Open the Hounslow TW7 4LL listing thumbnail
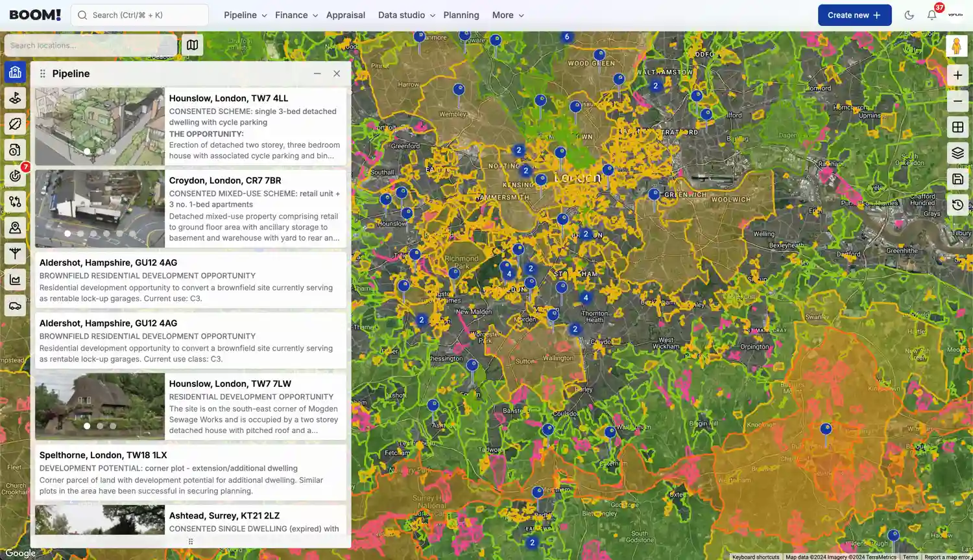Image resolution: width=973 pixels, height=560 pixels. (x=100, y=126)
